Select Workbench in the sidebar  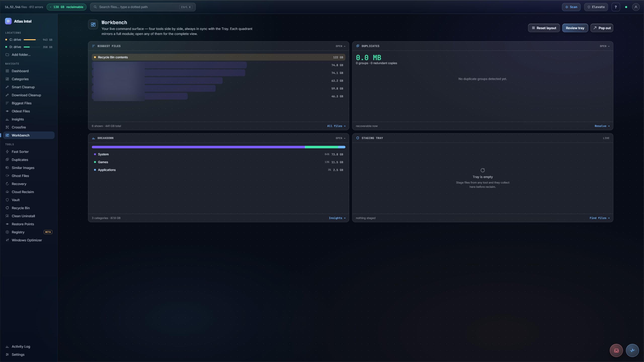(29, 135)
